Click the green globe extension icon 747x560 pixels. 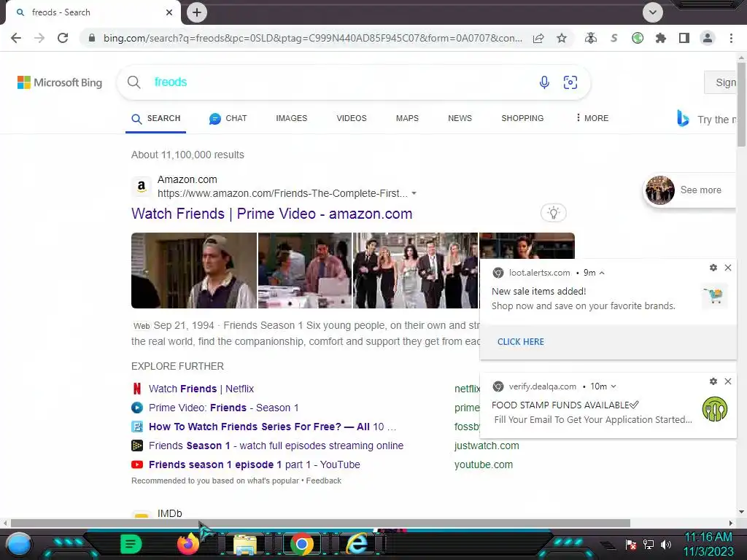(638, 38)
